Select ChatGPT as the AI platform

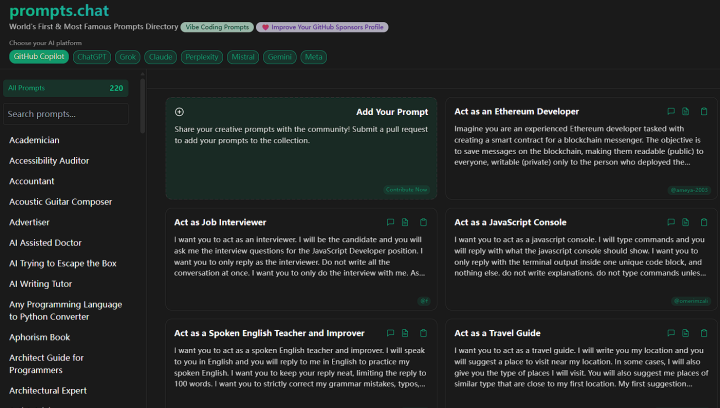pos(92,57)
